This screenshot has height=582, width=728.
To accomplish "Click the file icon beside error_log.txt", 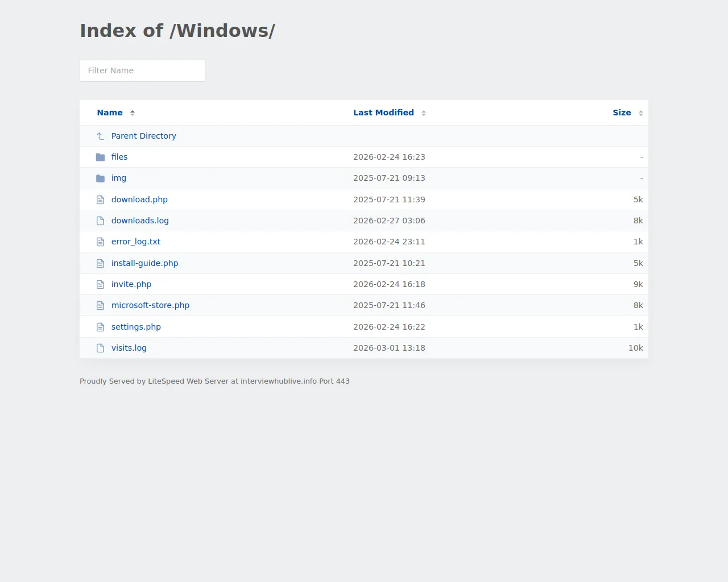I will 100,242.
